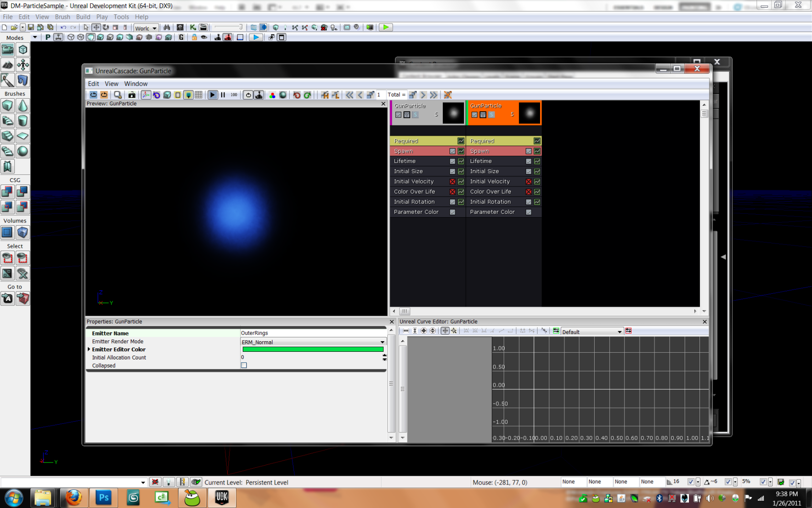Open the bottom-left command line dropdown
The image size is (812, 508).
coord(143,483)
